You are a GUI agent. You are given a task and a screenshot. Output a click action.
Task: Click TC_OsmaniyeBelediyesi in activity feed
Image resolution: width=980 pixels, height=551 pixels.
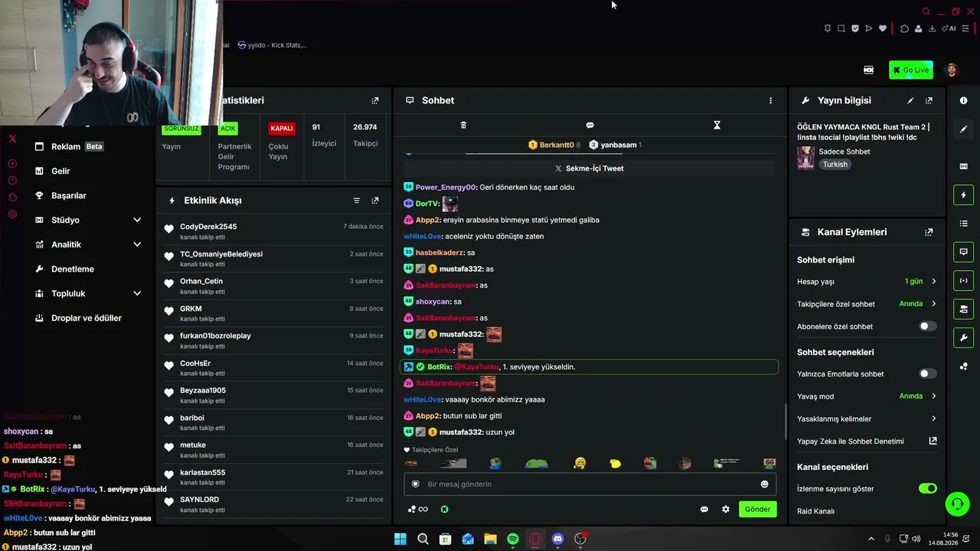pos(221,254)
